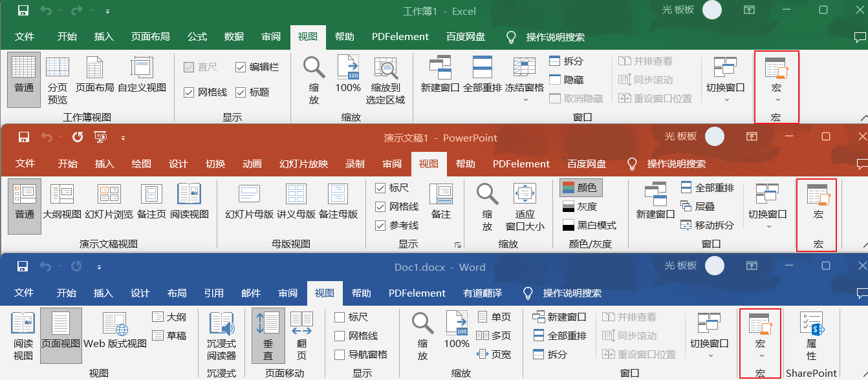The height and width of the screenshot is (380, 868).
Task: Click PowerPoint's 备注 button
Action: coord(441,202)
